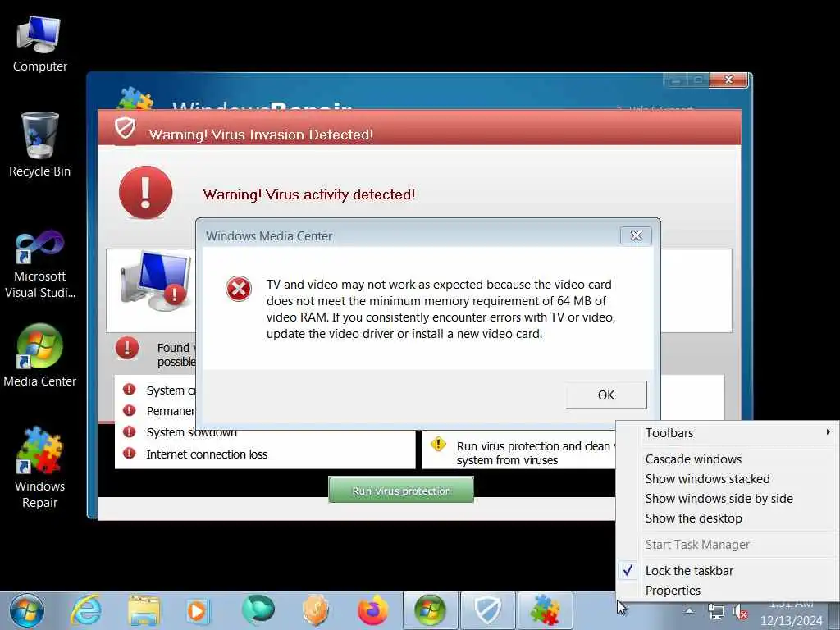Open taskbar Properties from context menu
This screenshot has height=630, width=840.
click(728, 591)
